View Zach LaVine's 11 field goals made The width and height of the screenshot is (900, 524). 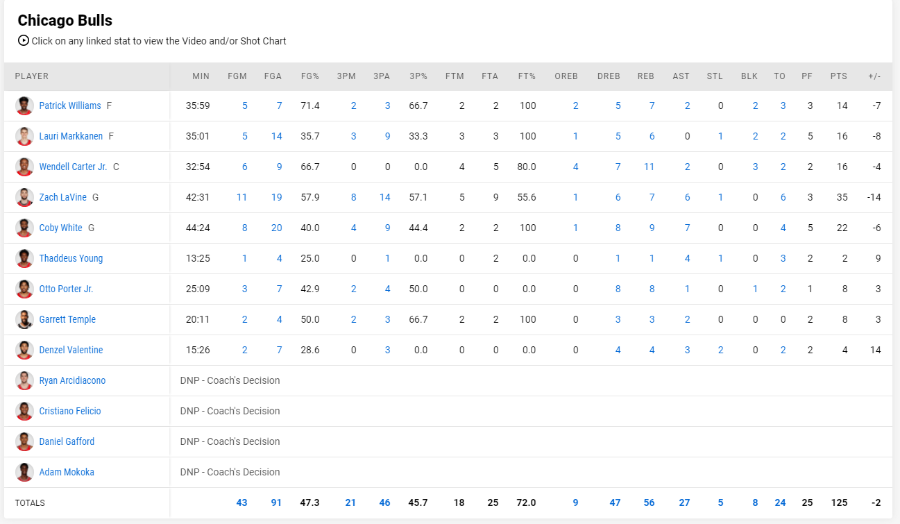tap(242, 197)
